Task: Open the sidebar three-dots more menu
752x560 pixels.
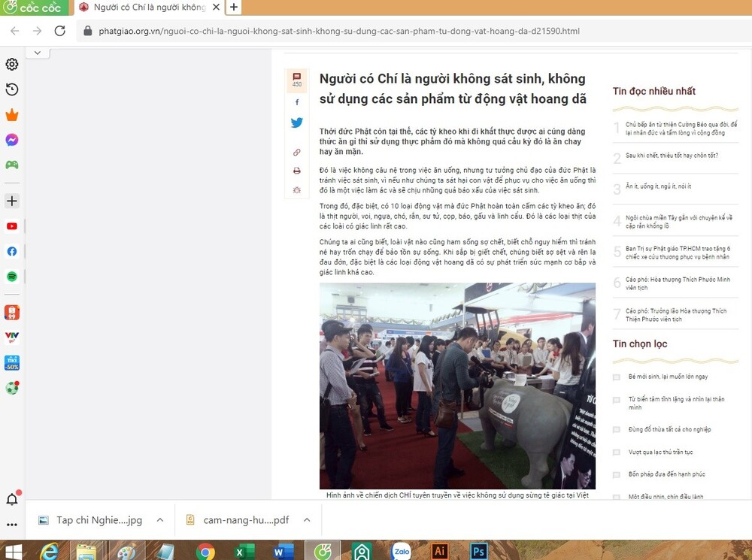Action: pos(12,525)
